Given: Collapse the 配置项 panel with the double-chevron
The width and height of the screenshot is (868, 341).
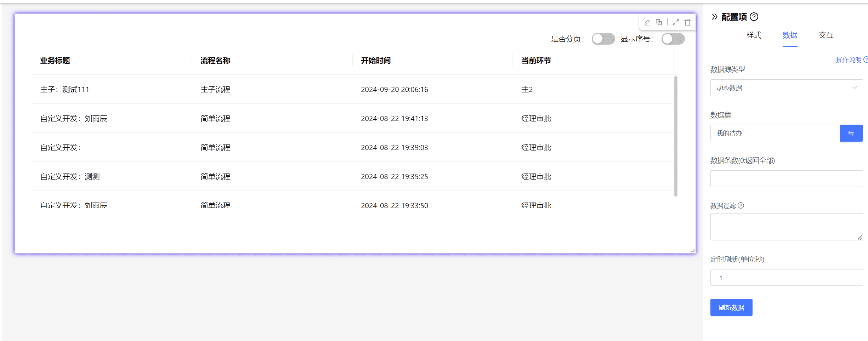Looking at the screenshot, I should 715,17.
